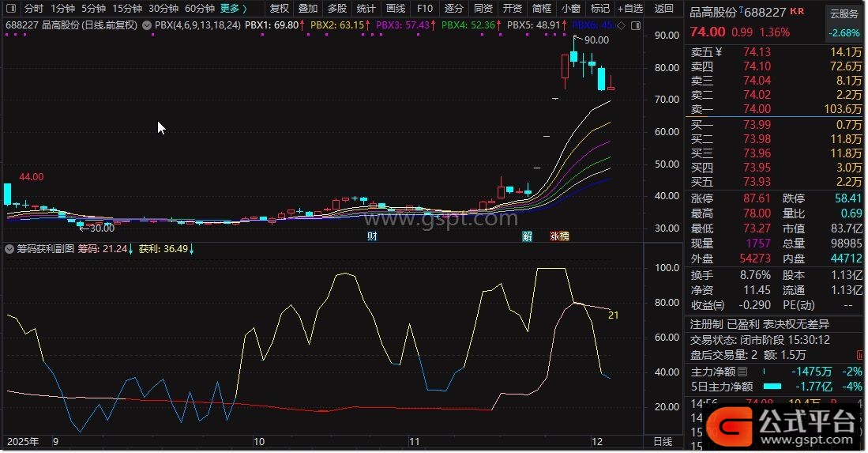
Task: Switch to the 60分钟 chart tab
Action: coord(199,9)
